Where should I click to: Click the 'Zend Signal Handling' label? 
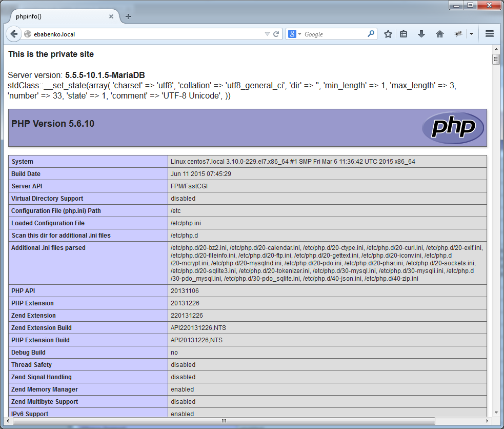pos(42,377)
